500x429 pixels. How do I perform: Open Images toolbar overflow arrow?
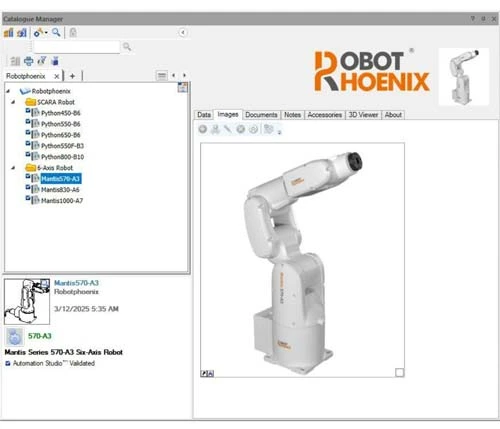coord(279,132)
